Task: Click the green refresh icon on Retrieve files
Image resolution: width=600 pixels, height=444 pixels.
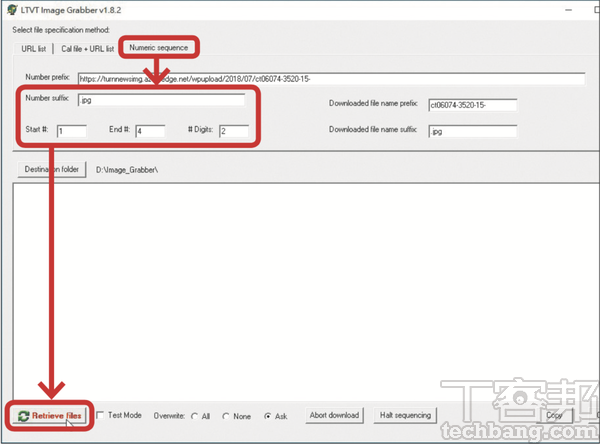Action: tap(23, 416)
